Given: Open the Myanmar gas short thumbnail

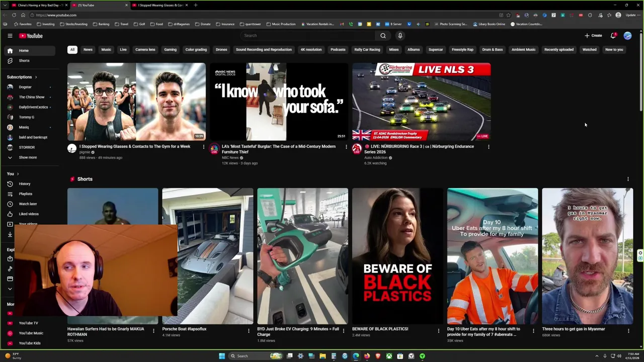Looking at the screenshot, I should click(x=587, y=256).
